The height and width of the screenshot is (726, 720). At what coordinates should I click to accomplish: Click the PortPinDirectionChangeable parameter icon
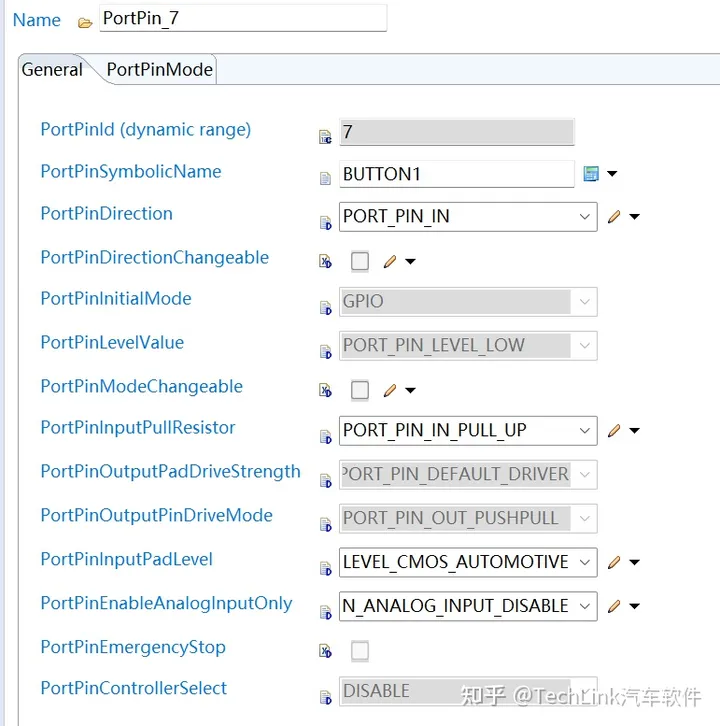coord(326,262)
